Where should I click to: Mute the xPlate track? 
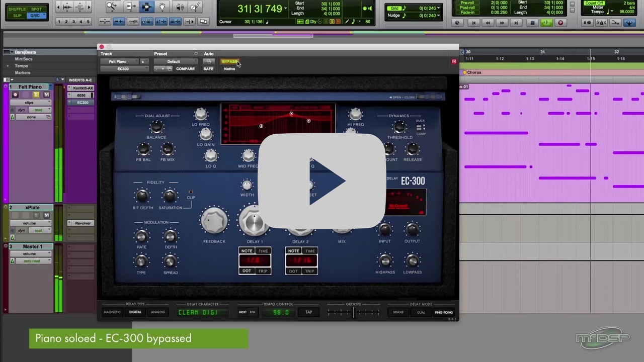coord(46,215)
